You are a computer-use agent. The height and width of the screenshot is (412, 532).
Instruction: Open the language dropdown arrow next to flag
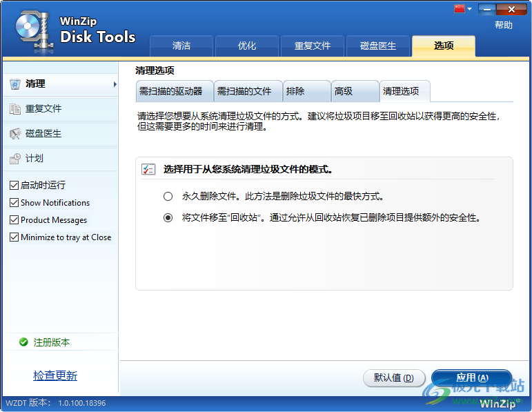click(470, 9)
